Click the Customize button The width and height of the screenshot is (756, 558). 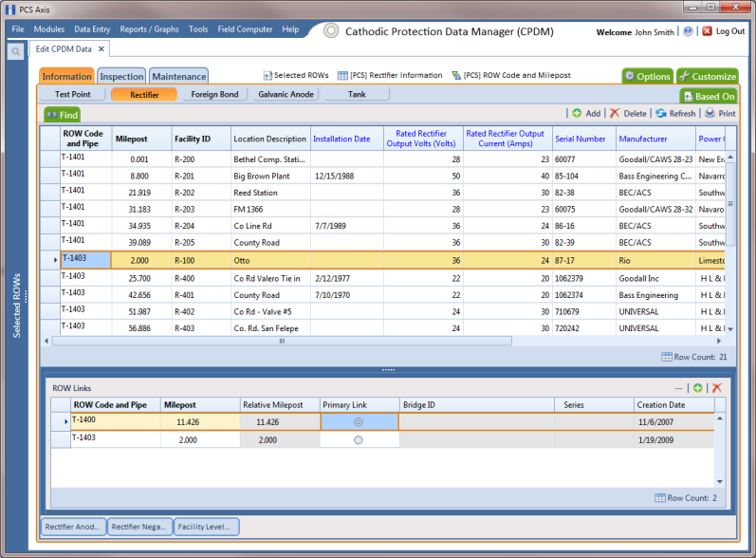pos(708,76)
